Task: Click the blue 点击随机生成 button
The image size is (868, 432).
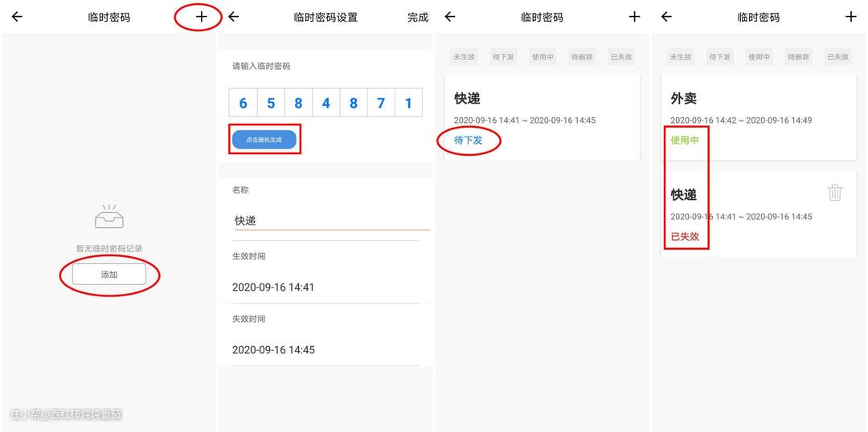Action: [264, 140]
